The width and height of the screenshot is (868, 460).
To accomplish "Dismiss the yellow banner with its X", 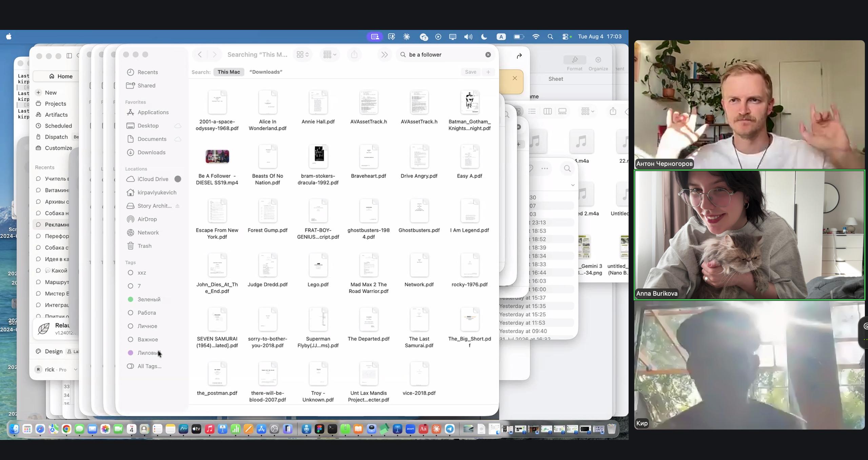I will [515, 78].
